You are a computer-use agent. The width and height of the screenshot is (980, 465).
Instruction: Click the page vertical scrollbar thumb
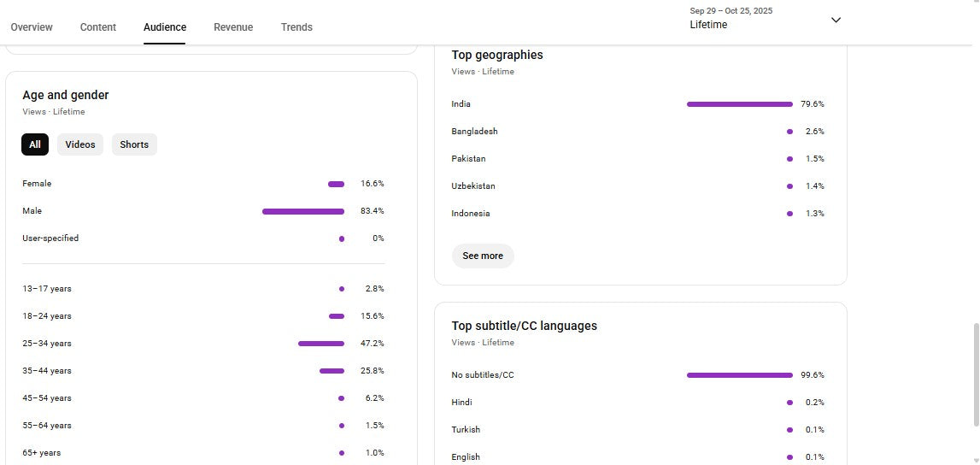pyautogui.click(x=976, y=374)
